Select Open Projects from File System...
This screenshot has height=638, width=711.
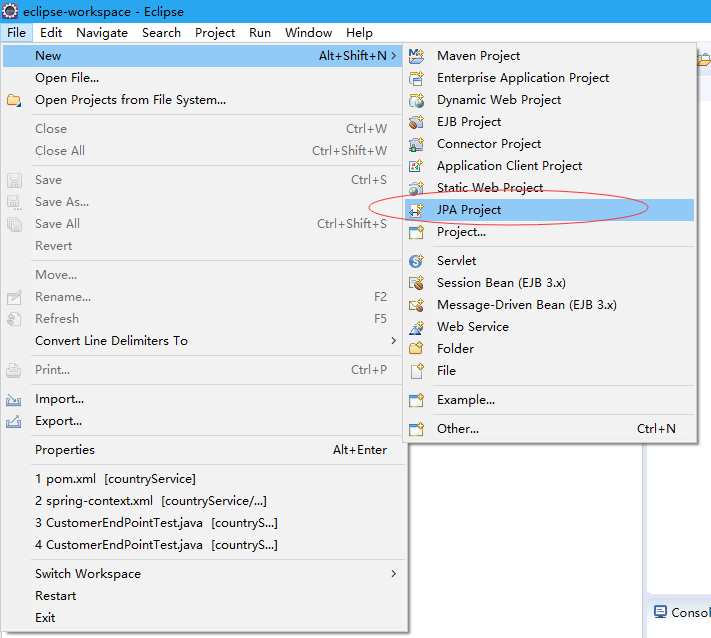tap(202, 100)
